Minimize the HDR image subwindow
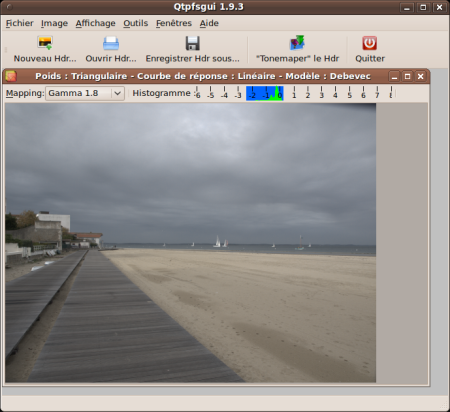Screen dimensions: 450x412 click(394, 76)
